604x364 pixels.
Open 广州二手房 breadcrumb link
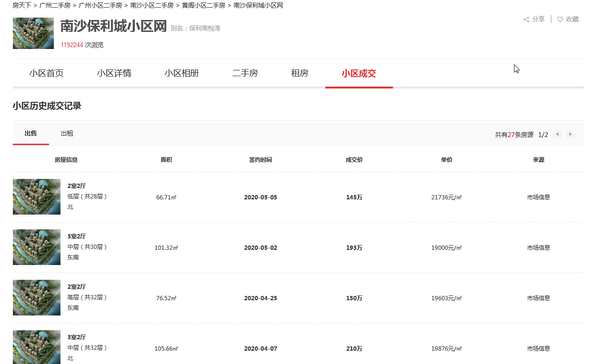[55, 6]
